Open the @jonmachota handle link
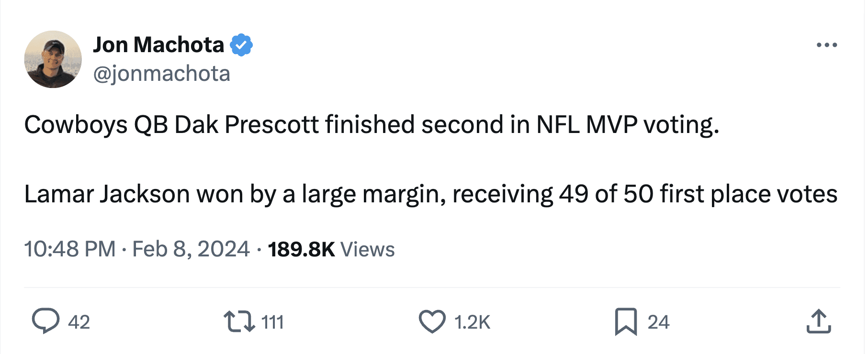 [162, 74]
